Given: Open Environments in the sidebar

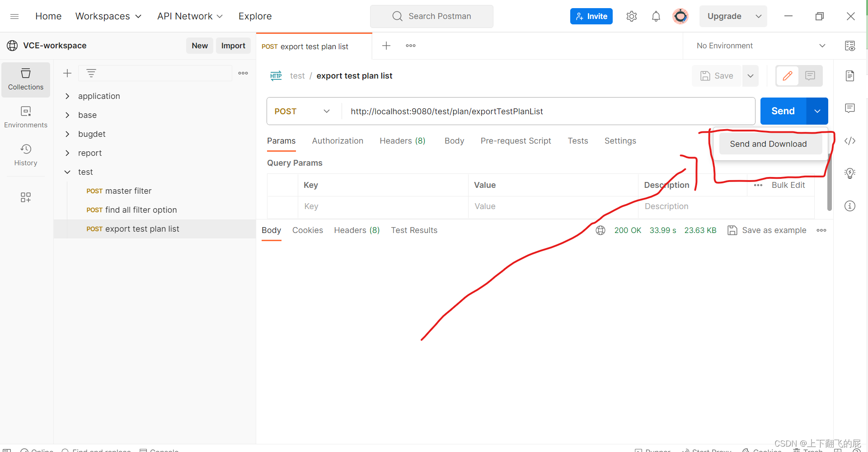Looking at the screenshot, I should (26, 117).
